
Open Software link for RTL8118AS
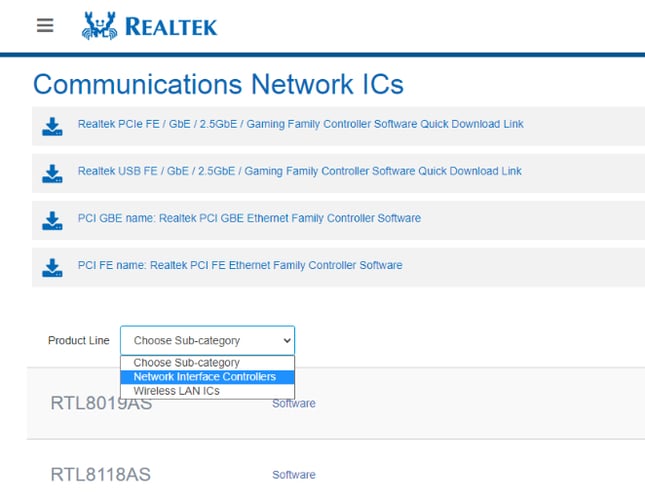coord(294,475)
